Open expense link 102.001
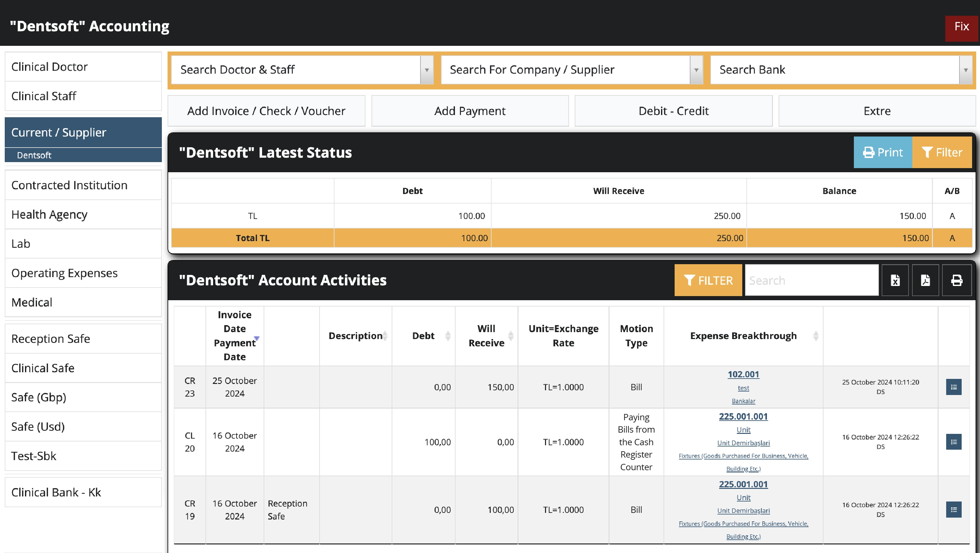980x553 pixels. tap(743, 374)
